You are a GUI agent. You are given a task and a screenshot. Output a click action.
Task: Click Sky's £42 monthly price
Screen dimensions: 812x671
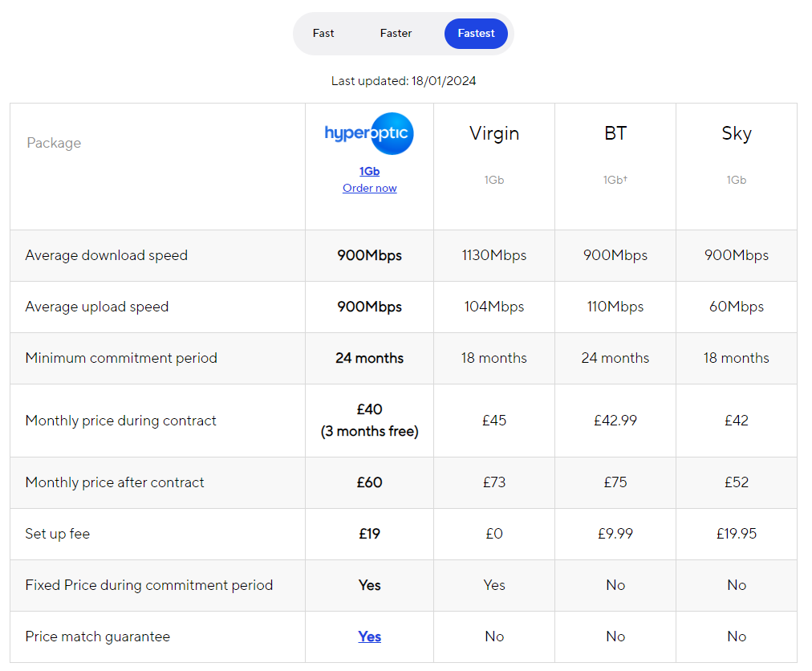pyautogui.click(x=737, y=421)
